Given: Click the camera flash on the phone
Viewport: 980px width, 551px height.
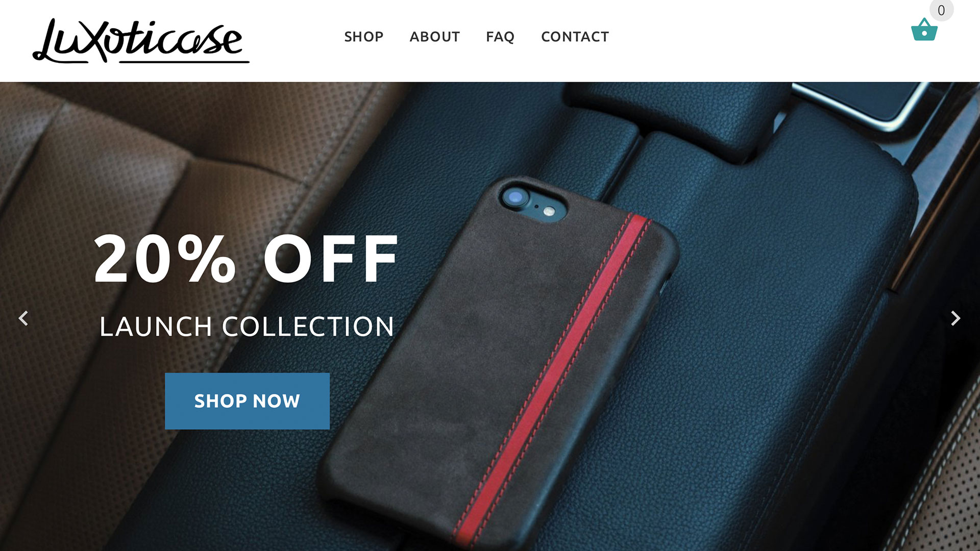Looking at the screenshot, I should (549, 211).
